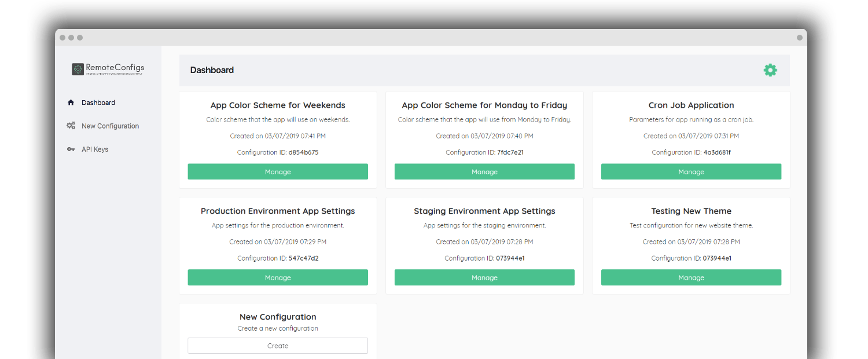Click Created on 03/07/2019 07:41 PM
This screenshot has height=359, width=868.
point(278,136)
